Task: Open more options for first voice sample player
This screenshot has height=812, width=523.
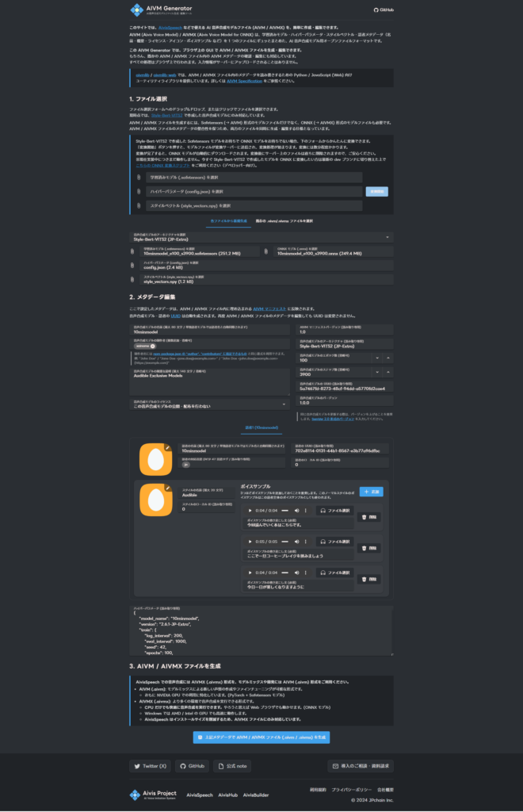Action: point(306,511)
